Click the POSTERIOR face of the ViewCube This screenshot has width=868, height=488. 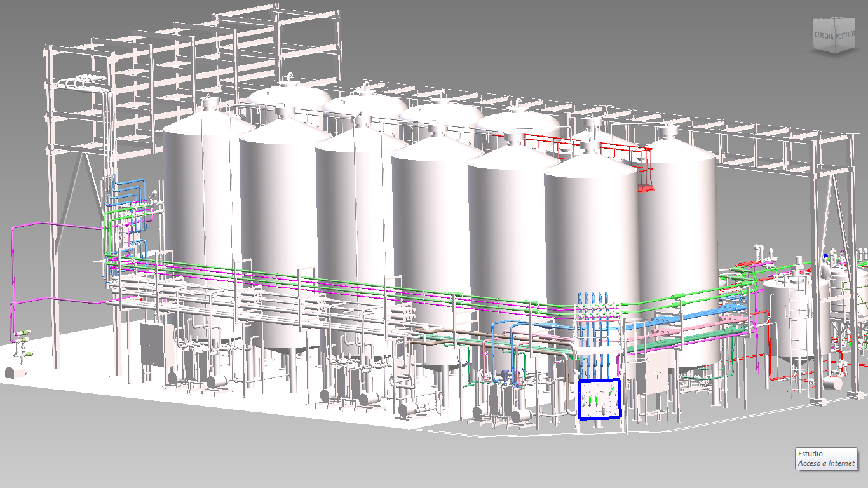(844, 36)
